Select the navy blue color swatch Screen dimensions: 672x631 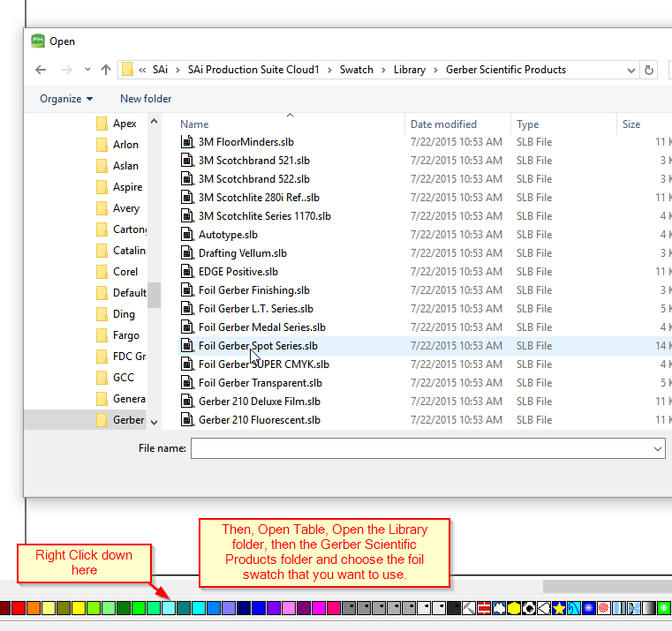[244, 608]
